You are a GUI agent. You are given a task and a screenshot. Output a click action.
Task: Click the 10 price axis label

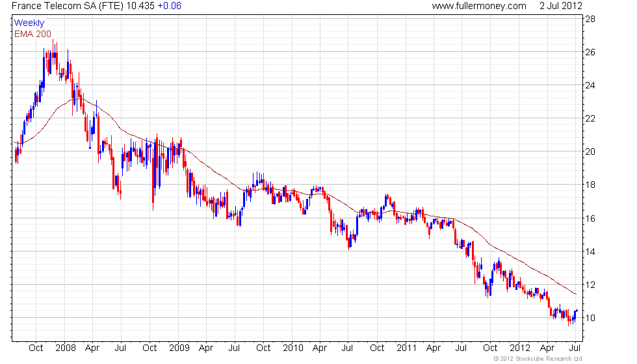590,318
